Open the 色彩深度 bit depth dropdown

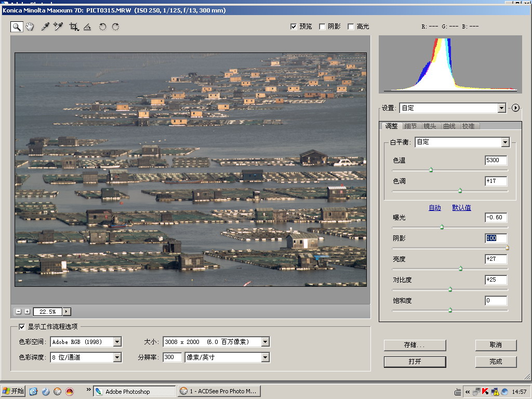(117, 357)
